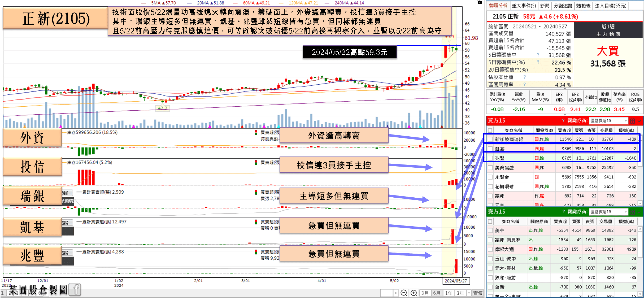The image size is (644, 304).
Task: Tick checkbox for 美商高盛 row
Action: [490, 168]
